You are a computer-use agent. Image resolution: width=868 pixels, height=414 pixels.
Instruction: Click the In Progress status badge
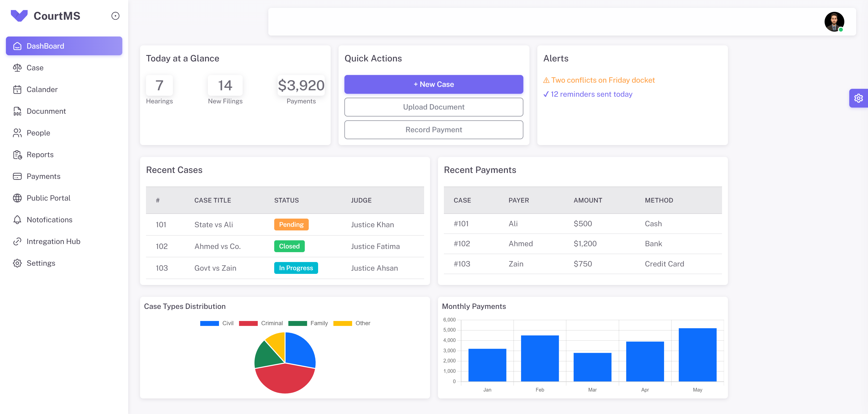click(296, 268)
